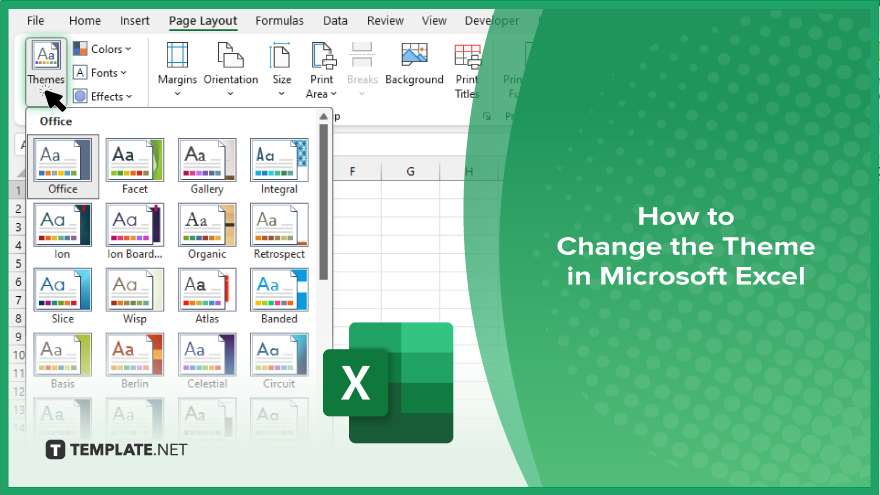The height and width of the screenshot is (495, 880).
Task: Expand the page Size options
Action: click(282, 70)
